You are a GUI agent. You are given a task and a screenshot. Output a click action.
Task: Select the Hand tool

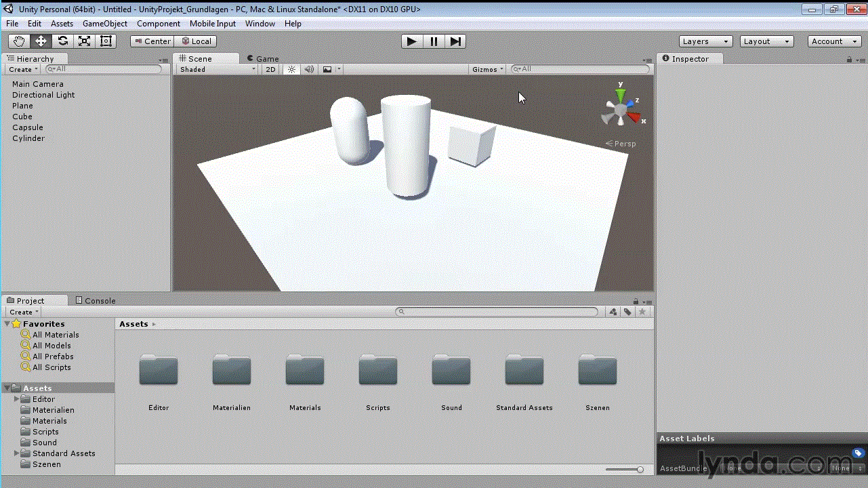coord(19,41)
